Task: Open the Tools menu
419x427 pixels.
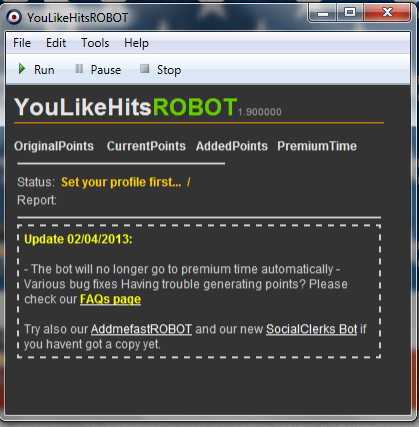Action: click(x=95, y=43)
